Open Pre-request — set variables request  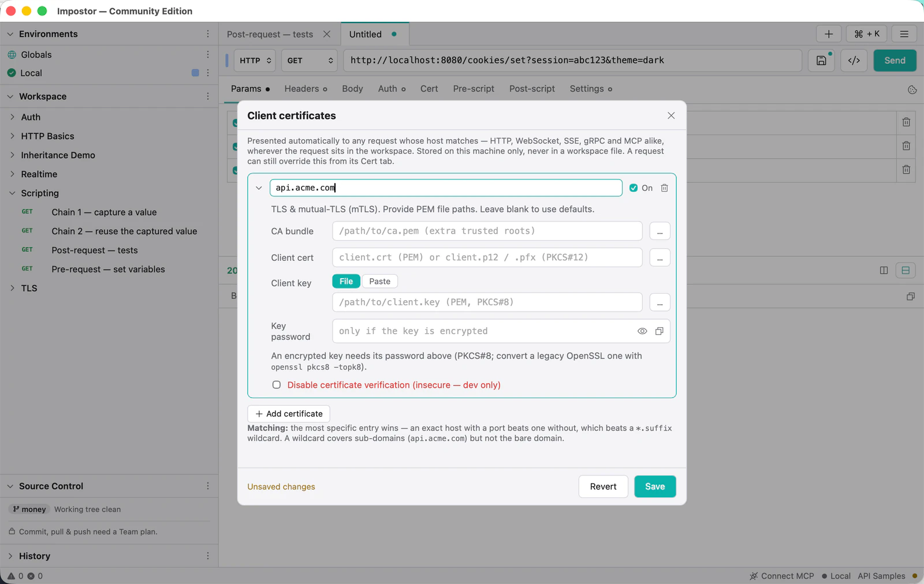109,269
